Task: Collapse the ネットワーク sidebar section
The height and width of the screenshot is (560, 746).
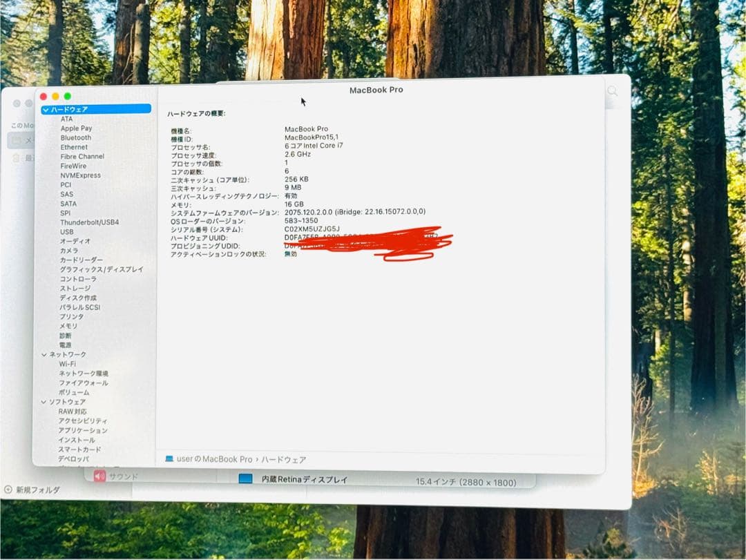Action: (44, 354)
